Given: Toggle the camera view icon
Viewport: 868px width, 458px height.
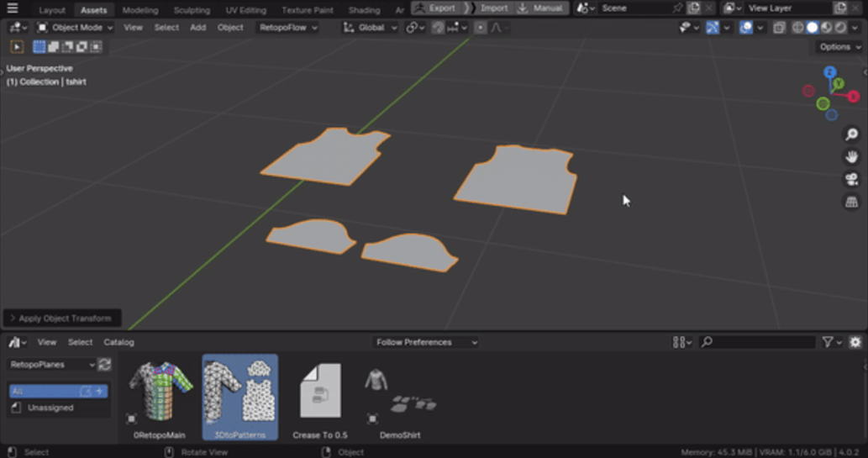Looking at the screenshot, I should pos(851,179).
